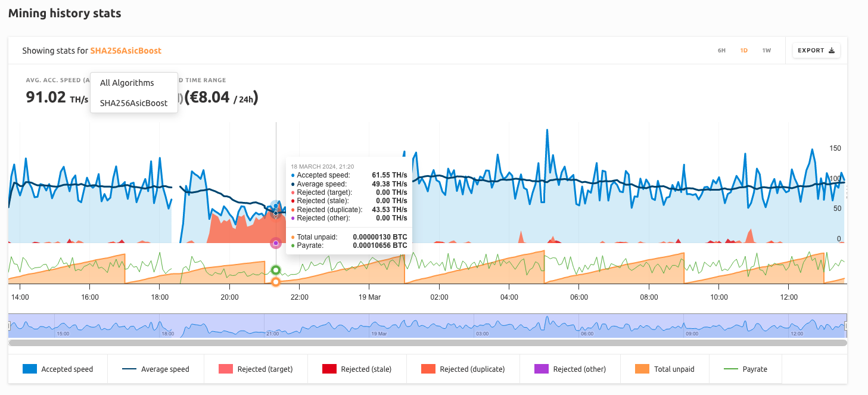Click the Rejected (duplicate) orange legend swatch
The height and width of the screenshot is (395, 868).
[x=429, y=369]
